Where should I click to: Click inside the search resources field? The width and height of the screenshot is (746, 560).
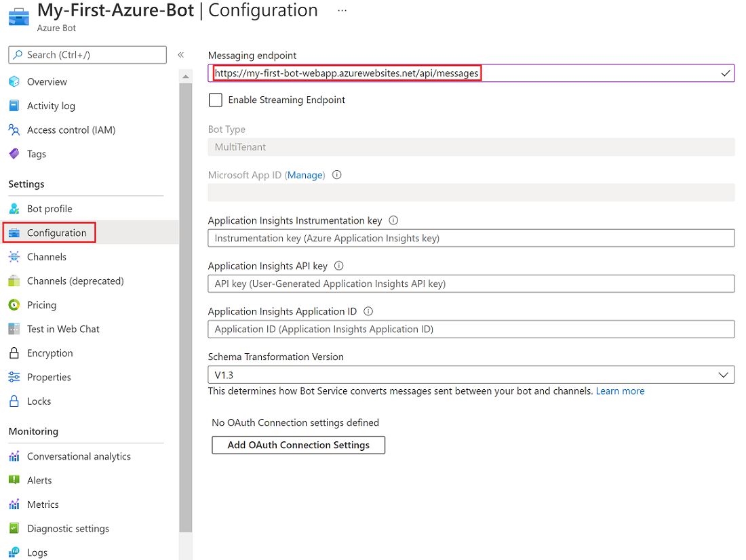87,54
